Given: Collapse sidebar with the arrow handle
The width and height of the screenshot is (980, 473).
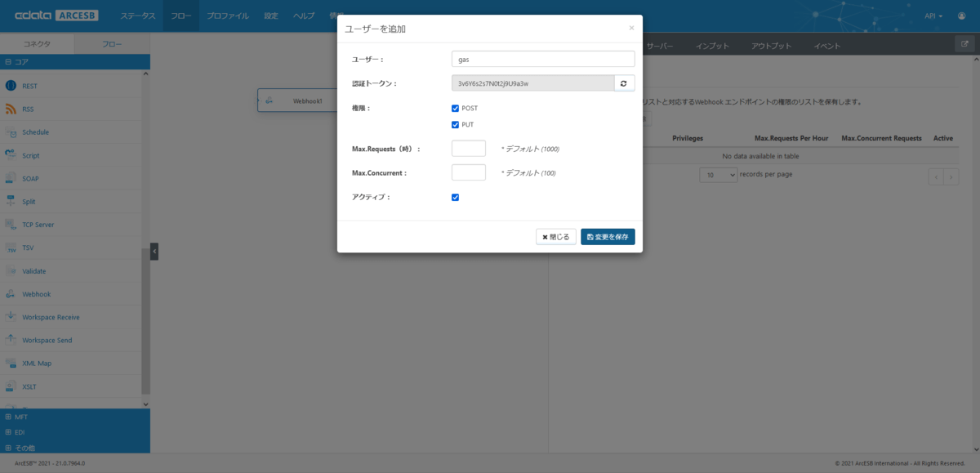Looking at the screenshot, I should [x=154, y=252].
